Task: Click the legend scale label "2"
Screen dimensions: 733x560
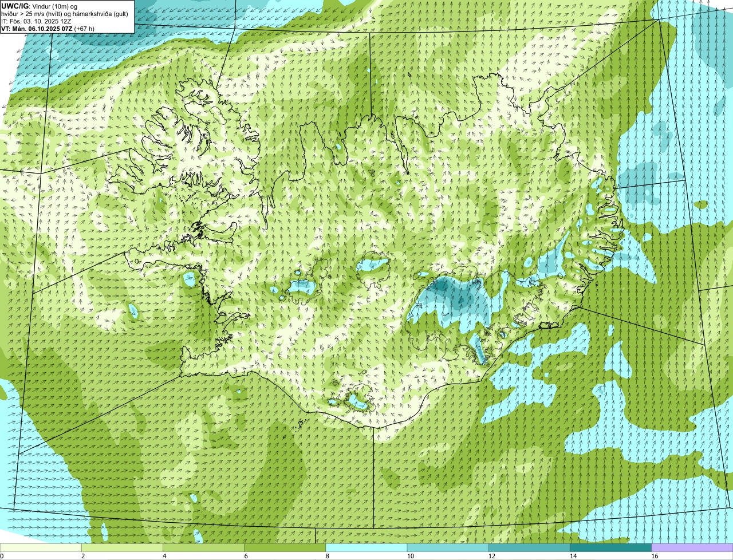Action: point(83,556)
